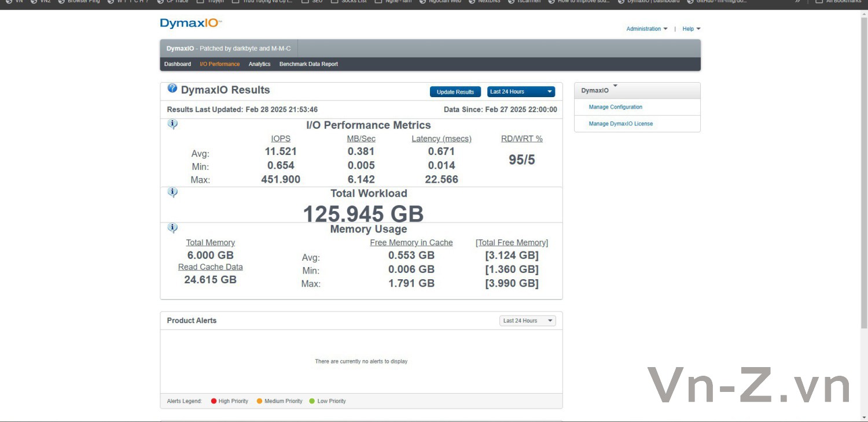The image size is (868, 422).
Task: Click the IOPS column heading link
Action: tap(281, 139)
